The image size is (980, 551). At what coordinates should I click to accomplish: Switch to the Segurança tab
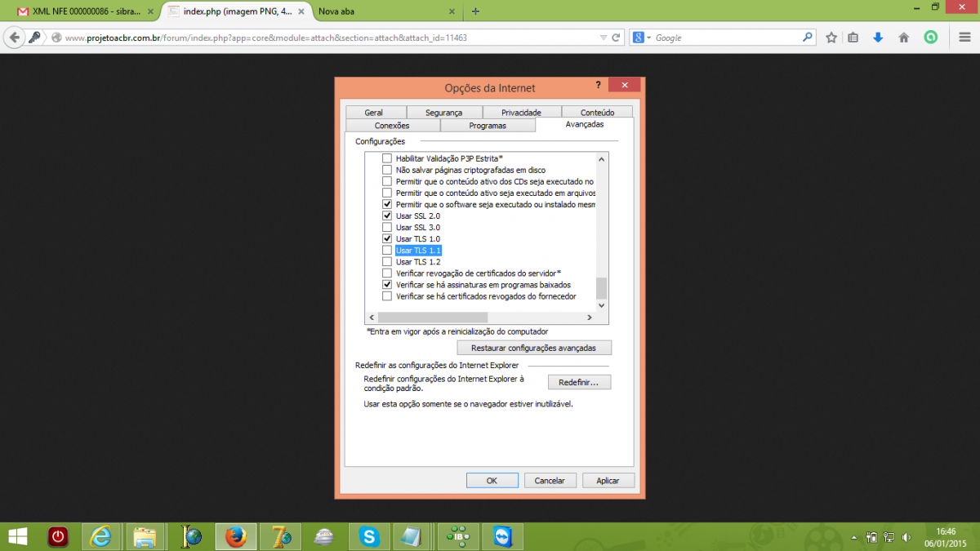pos(443,113)
